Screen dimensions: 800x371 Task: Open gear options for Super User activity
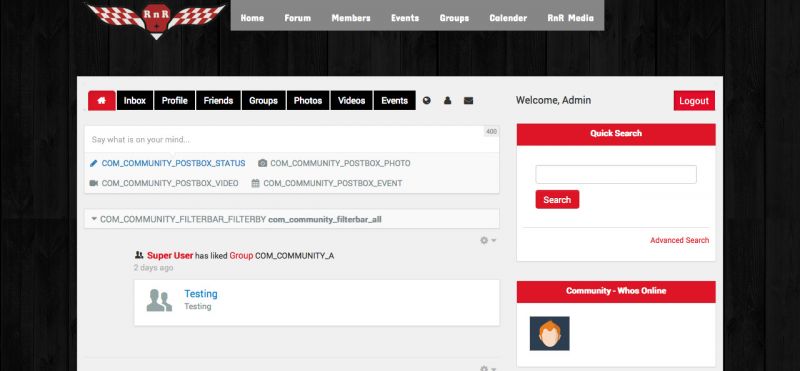pos(488,240)
